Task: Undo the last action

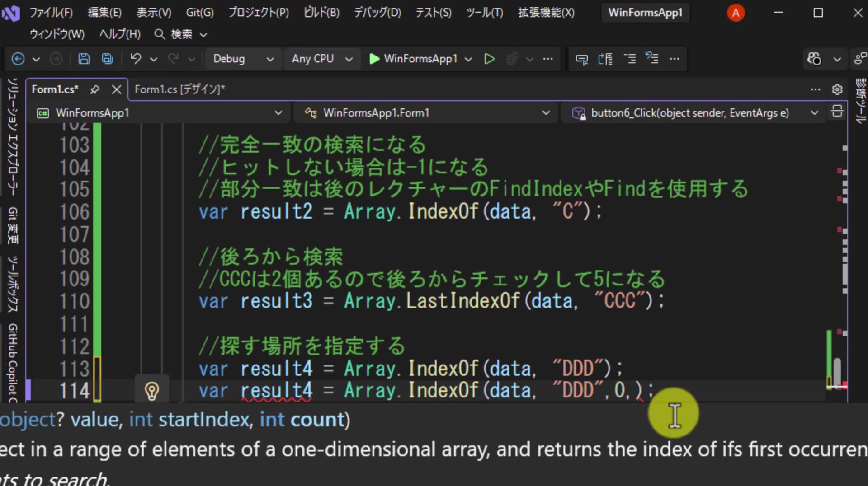Action: click(136, 59)
